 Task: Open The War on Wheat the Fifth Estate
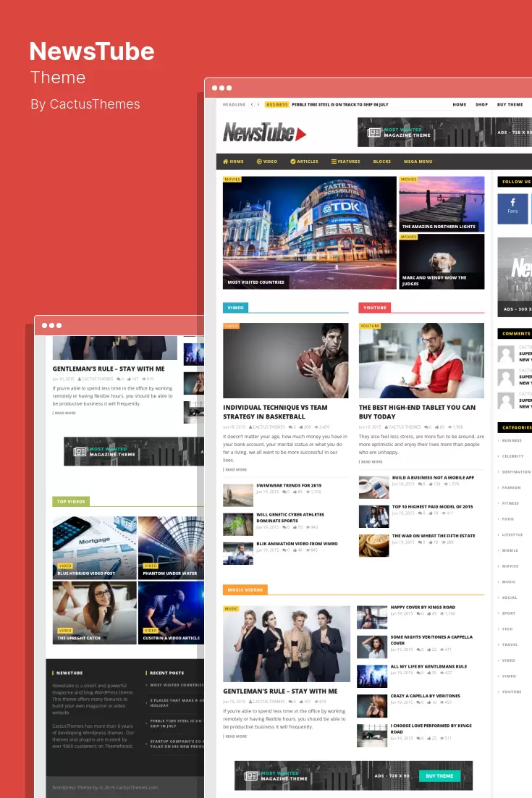434,535
